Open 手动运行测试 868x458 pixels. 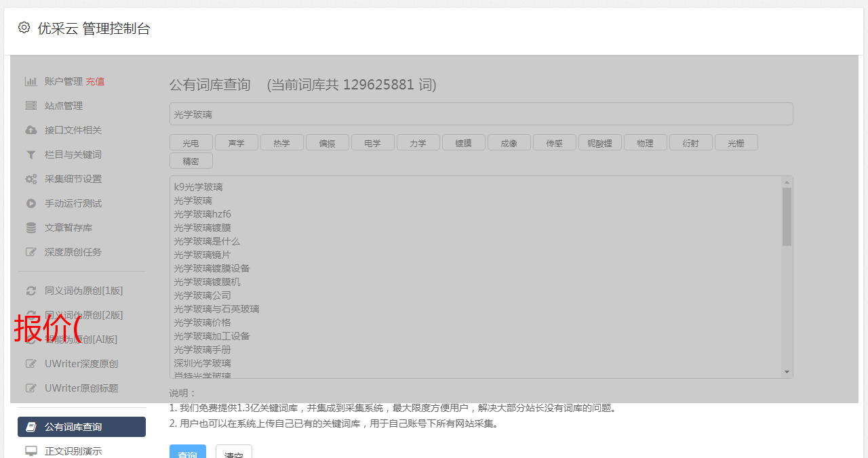[73, 203]
